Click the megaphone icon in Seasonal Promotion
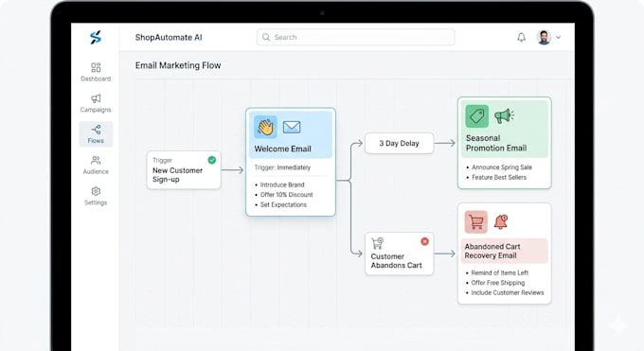 [504, 116]
